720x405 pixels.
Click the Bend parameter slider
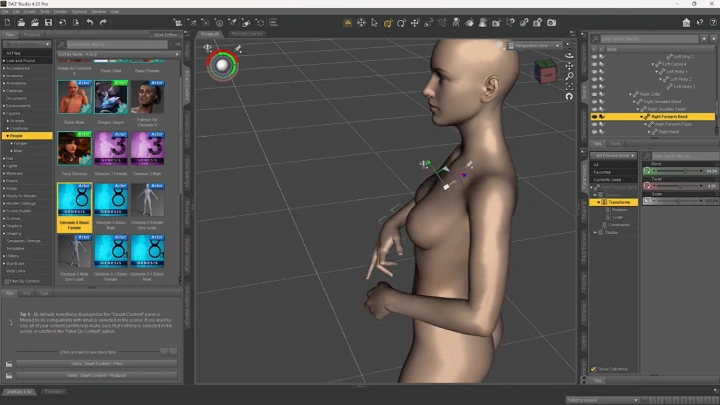click(680, 171)
